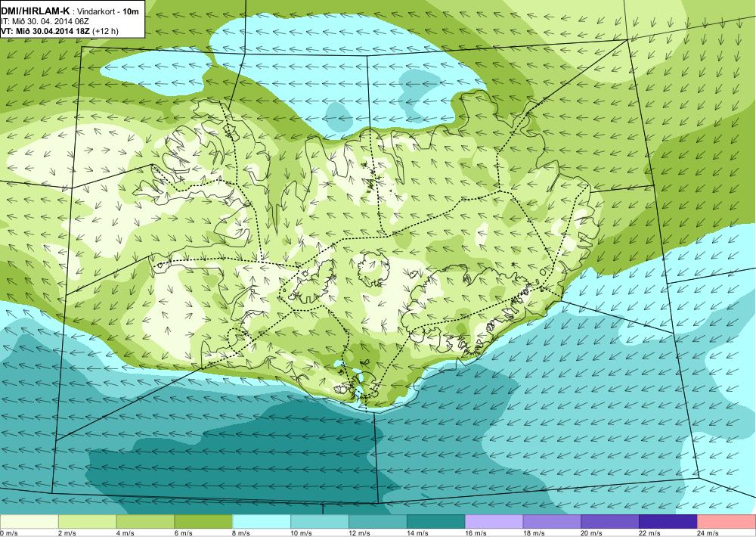Click the "16 m/s" legend label
This screenshot has width=756, height=537.
(476, 533)
